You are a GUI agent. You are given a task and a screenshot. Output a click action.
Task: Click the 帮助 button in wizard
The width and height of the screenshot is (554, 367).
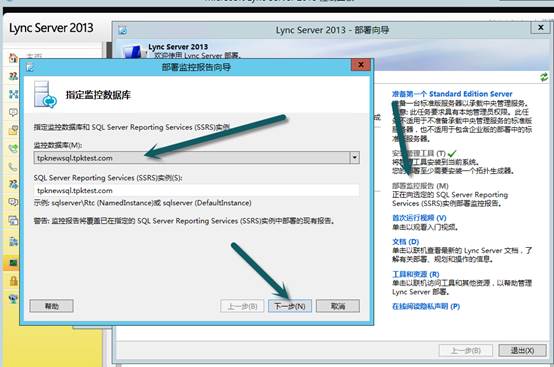[x=52, y=306]
